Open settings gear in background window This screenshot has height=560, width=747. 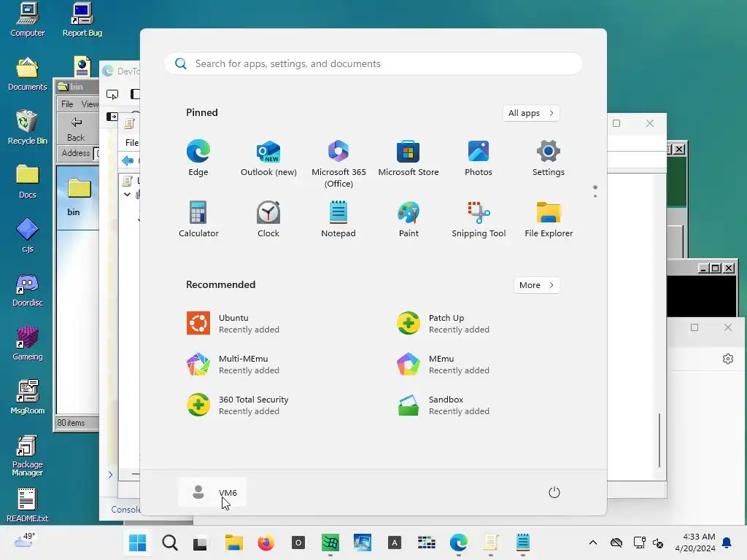pos(728,359)
